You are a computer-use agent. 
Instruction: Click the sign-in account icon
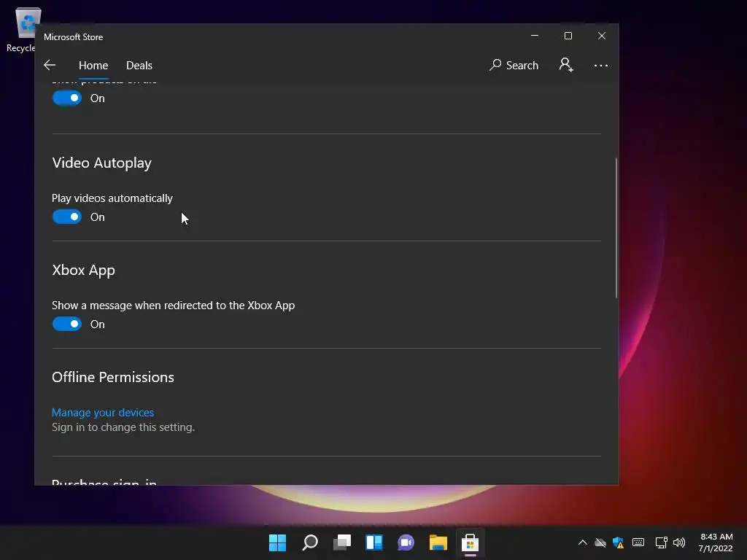point(566,65)
